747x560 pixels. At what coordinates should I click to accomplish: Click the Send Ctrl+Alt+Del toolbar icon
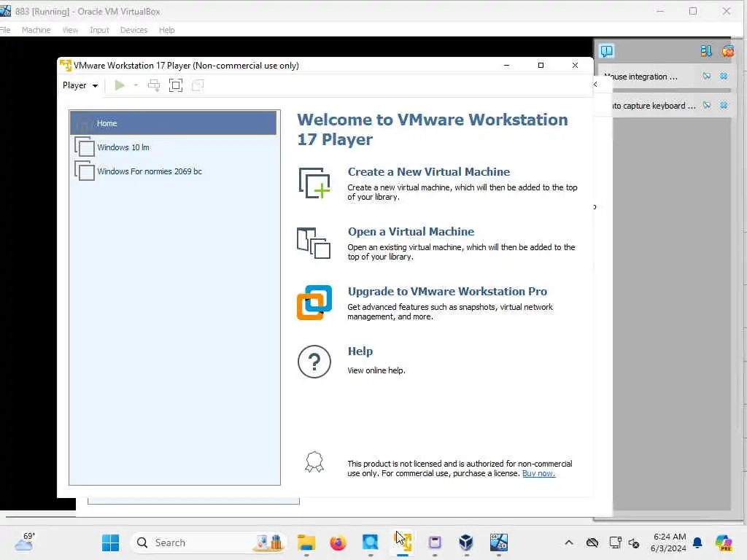pos(154,86)
